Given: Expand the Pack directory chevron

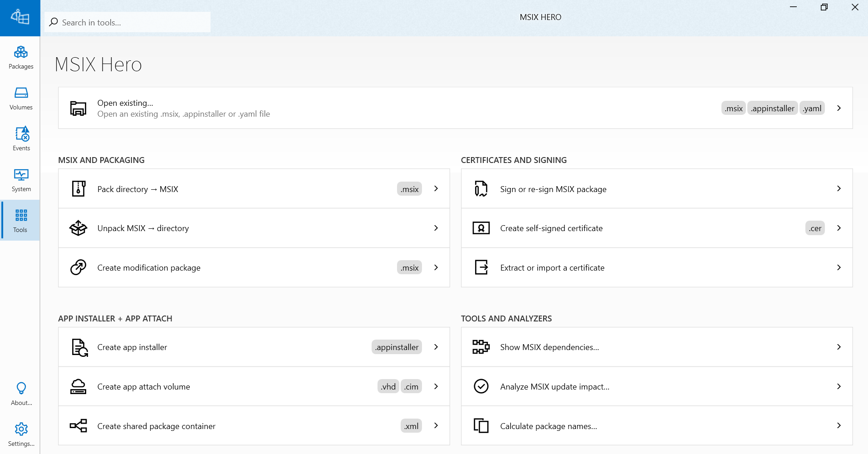Looking at the screenshot, I should point(436,188).
